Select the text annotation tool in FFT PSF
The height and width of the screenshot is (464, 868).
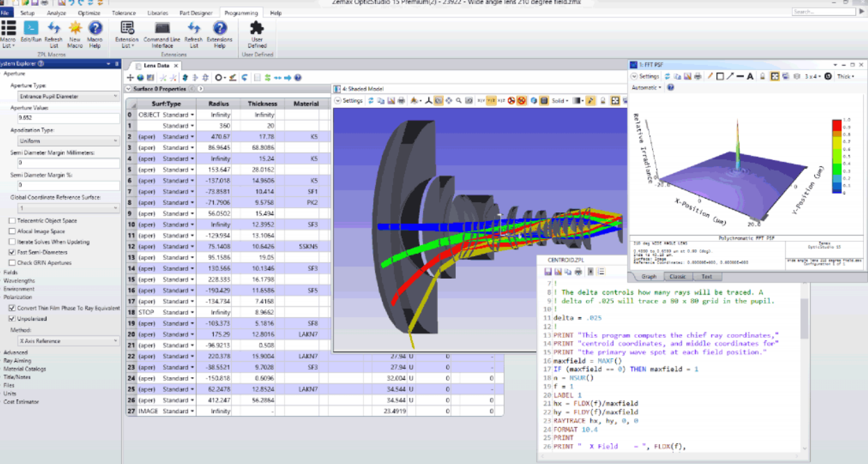pos(750,76)
